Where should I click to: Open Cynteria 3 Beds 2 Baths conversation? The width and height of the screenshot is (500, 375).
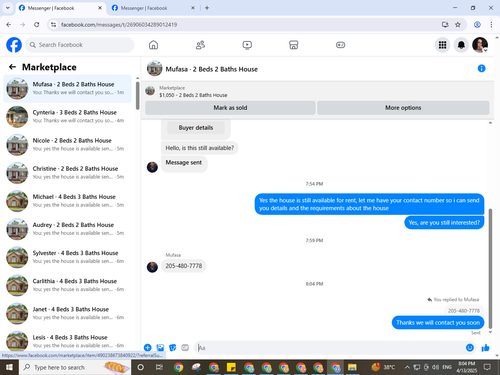68,116
